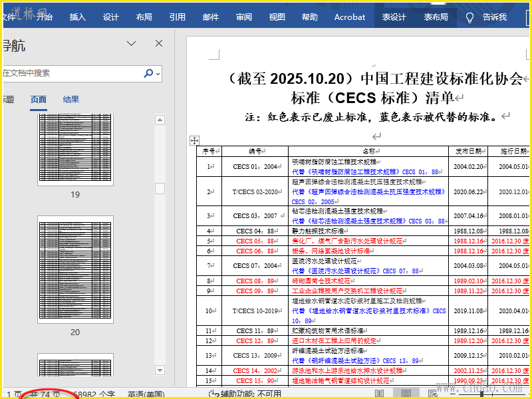Open the 视图 ribbon tab

click(x=277, y=17)
